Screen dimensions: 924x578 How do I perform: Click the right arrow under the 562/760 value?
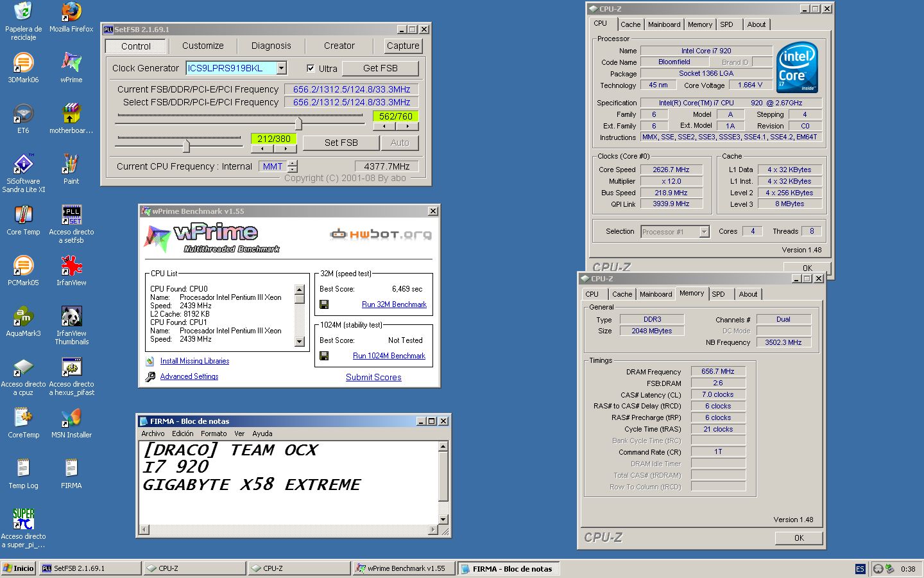coord(408,127)
